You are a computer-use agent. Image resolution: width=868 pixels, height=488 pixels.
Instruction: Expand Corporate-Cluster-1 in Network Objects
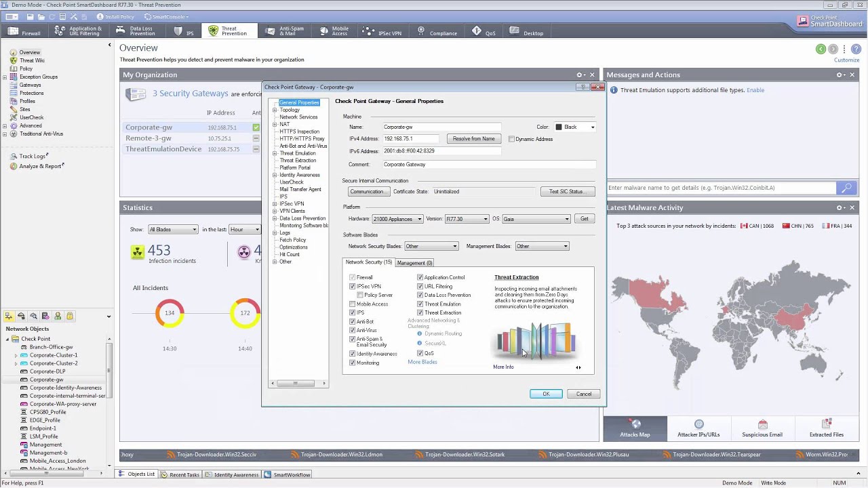pos(15,355)
